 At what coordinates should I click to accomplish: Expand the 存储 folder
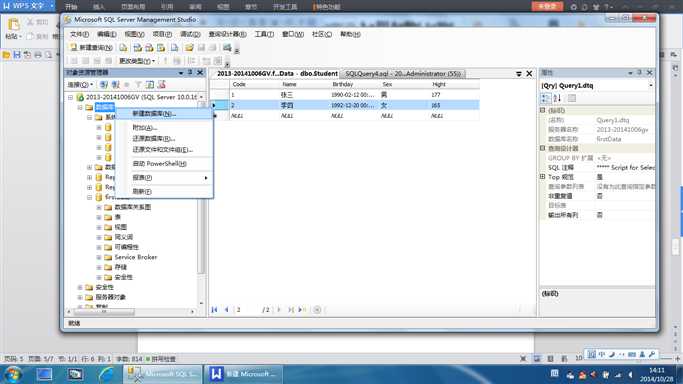[x=99, y=267]
